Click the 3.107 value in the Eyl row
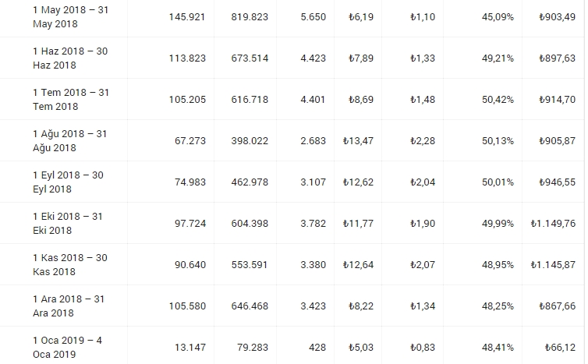Viewport: 588px width, 364px height. click(x=313, y=182)
